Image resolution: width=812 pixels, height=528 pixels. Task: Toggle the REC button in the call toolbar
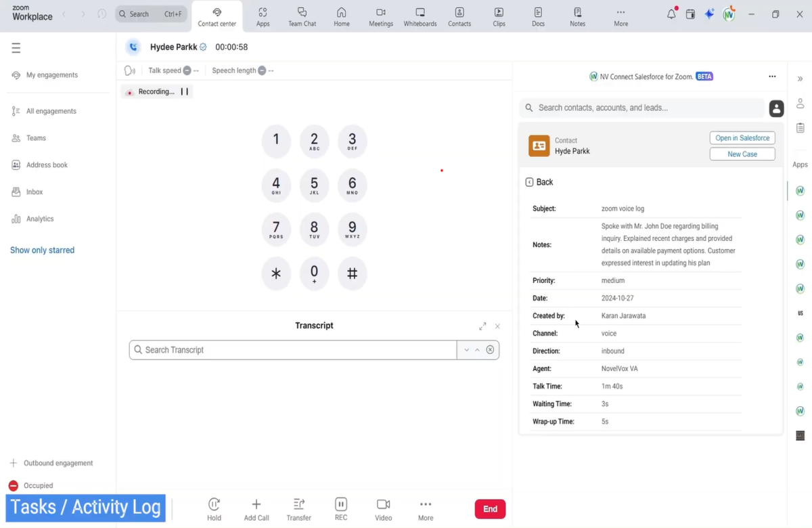click(x=341, y=504)
